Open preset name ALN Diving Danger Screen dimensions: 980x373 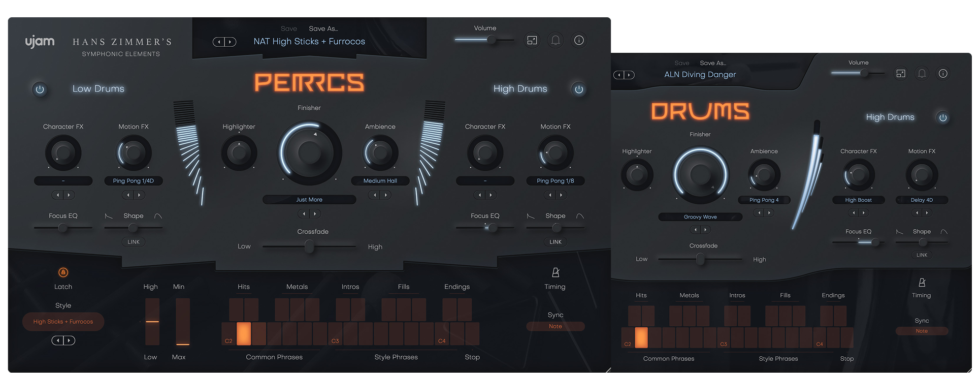pyautogui.click(x=700, y=74)
